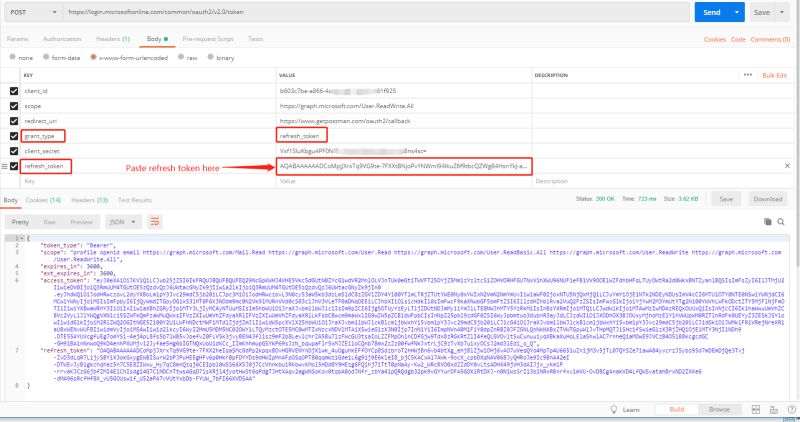Open the Comments (0) link
Screen dimensions: 800x422
(x=770, y=39)
